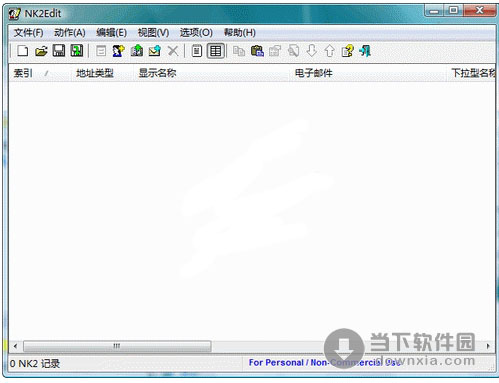Open the 帮助(H) menu
Image resolution: width=499 pixels, height=383 pixels.
click(x=240, y=33)
